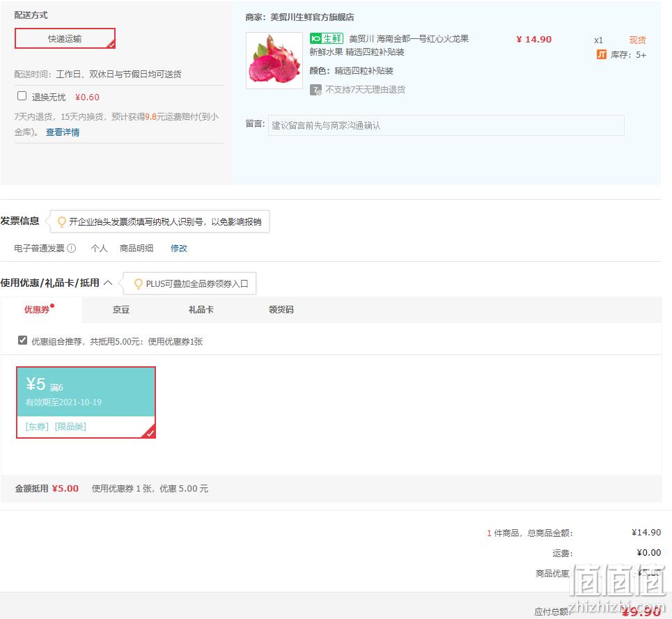This screenshot has height=619, width=672.
Task: Click the lightbulb icon in invoice tip
Action: pos(62,221)
